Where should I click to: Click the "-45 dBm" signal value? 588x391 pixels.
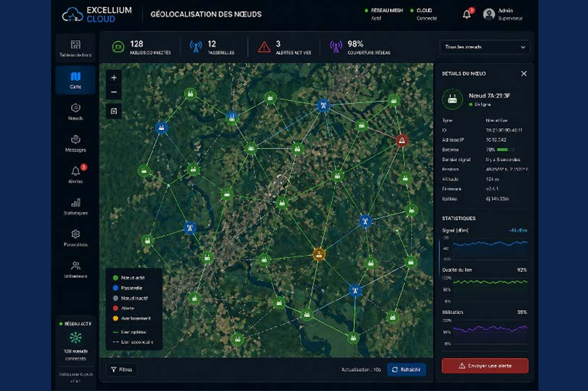coord(518,230)
